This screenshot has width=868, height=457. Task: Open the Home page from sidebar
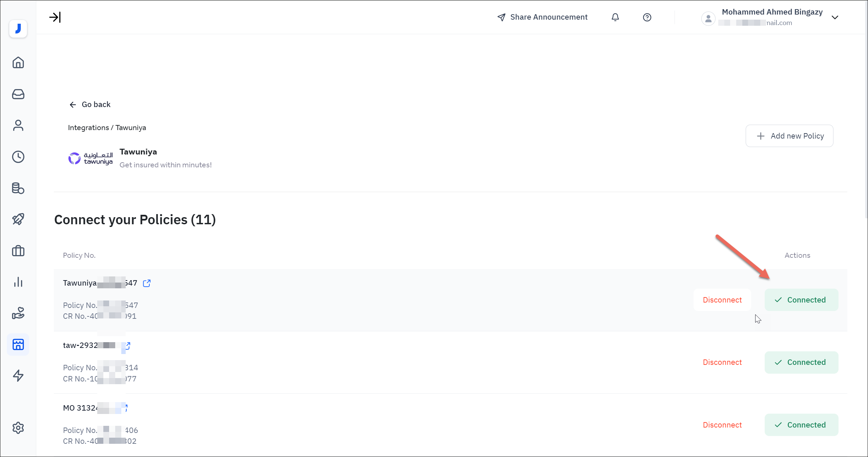coord(18,63)
